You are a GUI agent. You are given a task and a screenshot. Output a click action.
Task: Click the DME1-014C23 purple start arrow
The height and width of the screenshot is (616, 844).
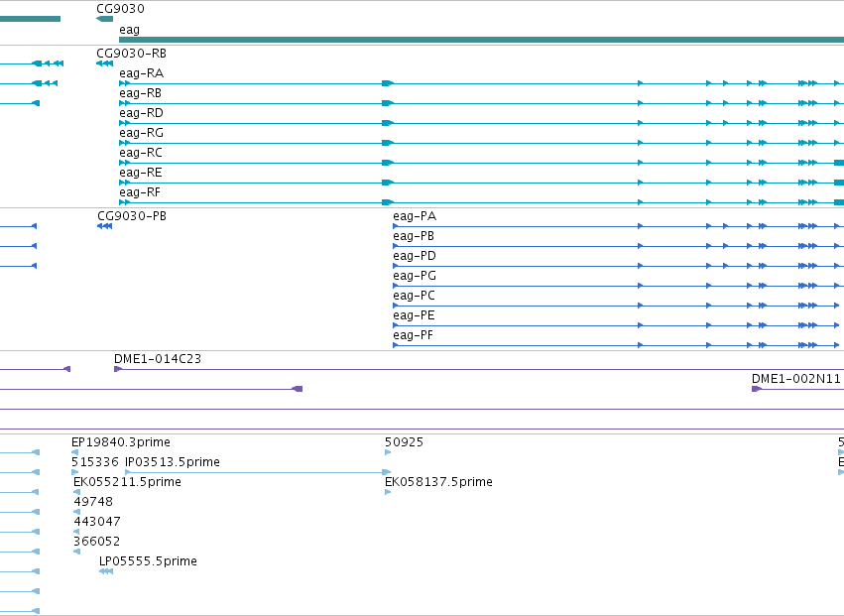[x=118, y=369]
